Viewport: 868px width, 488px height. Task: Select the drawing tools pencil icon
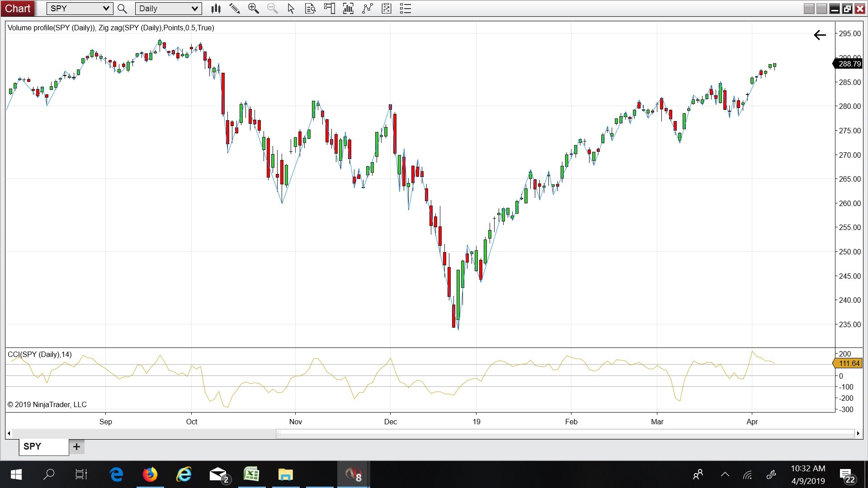click(234, 9)
